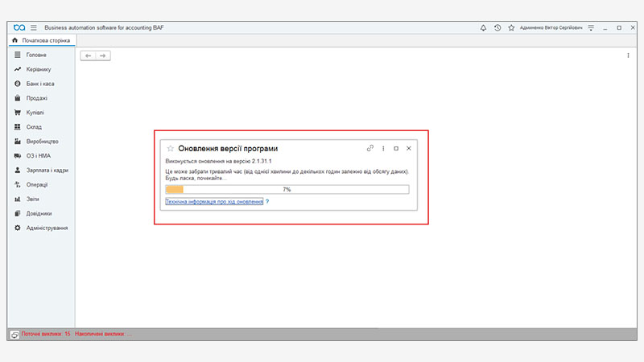Click the BAF application logo
Viewport: 644px width, 362px height.
pos(19,27)
